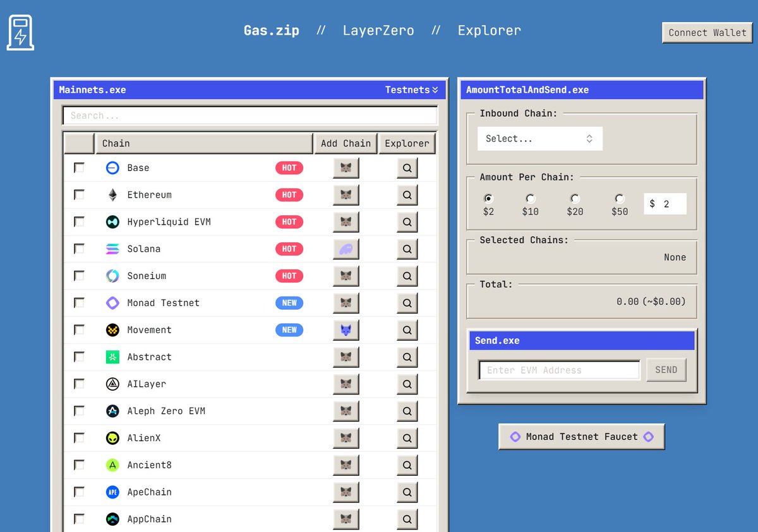758x532 pixels.
Task: Open explorer search for ApeChain
Action: 407,492
